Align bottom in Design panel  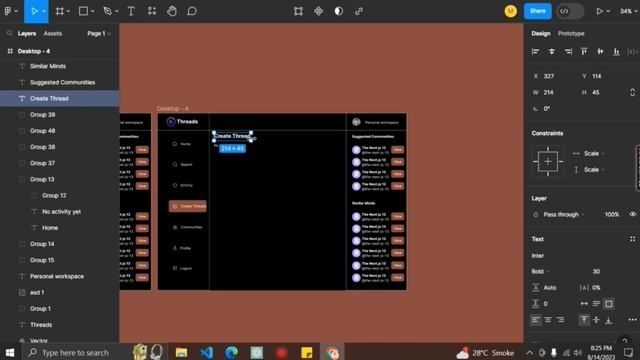[616, 51]
